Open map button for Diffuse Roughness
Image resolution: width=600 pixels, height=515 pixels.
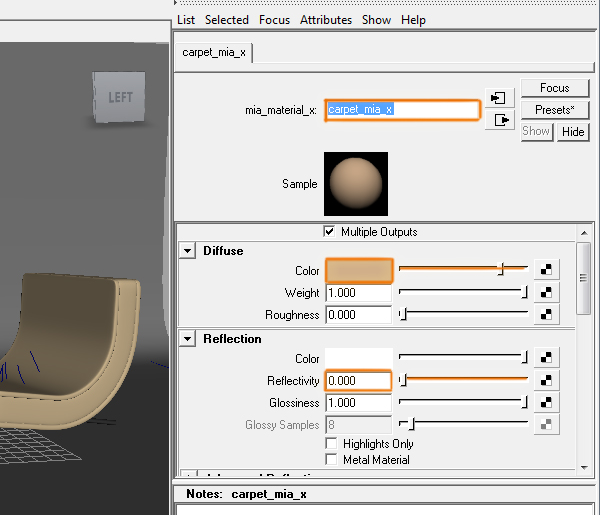(546, 315)
